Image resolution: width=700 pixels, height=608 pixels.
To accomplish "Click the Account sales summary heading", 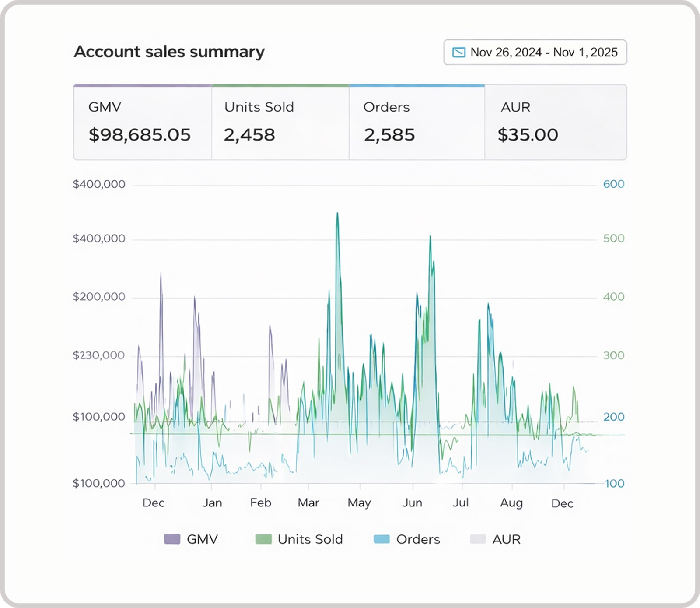I will coord(169,52).
